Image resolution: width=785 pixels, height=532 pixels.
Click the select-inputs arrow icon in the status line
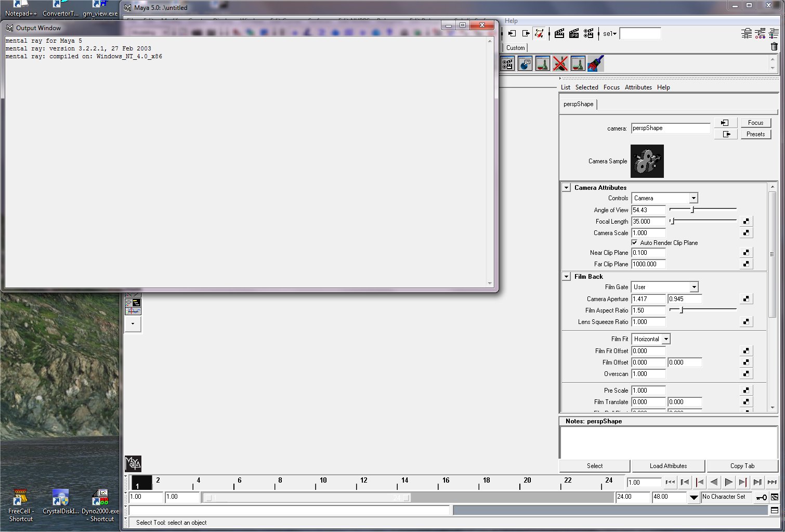pyautogui.click(x=512, y=33)
